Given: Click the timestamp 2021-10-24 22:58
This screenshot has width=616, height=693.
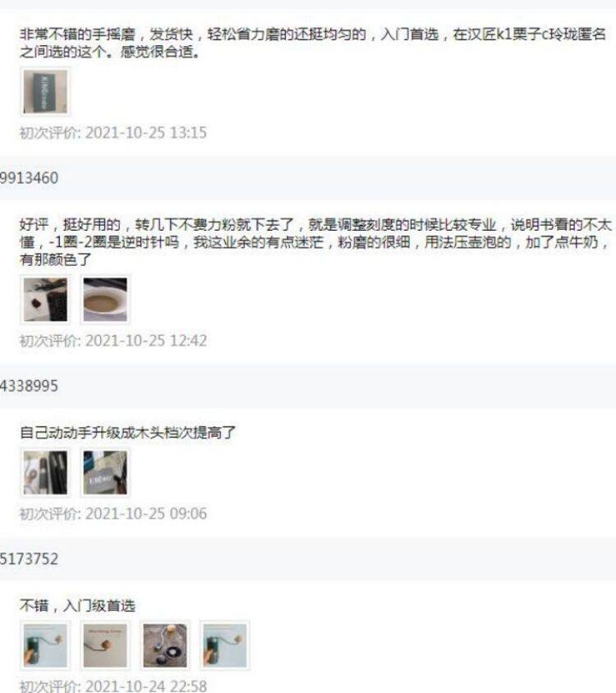Looking at the screenshot, I should (x=146, y=686).
